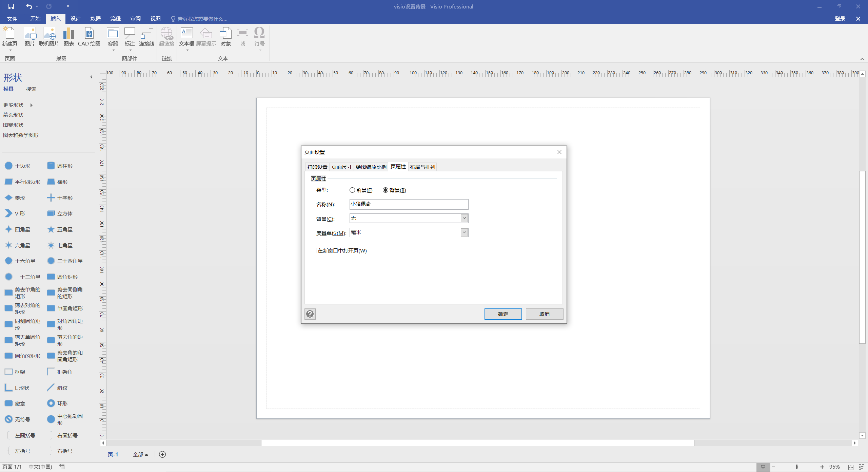Select the Cube (立方体) shape
This screenshot has width=868, height=472.
tap(60, 213)
